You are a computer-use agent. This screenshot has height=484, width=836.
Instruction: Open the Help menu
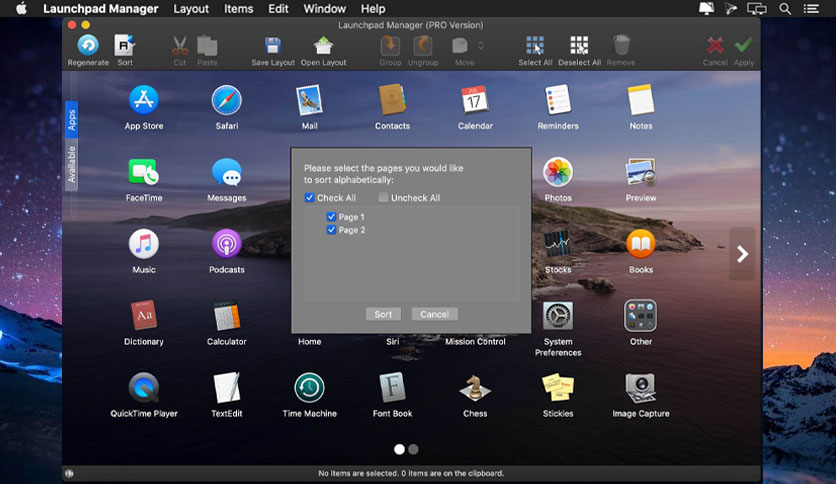(373, 9)
